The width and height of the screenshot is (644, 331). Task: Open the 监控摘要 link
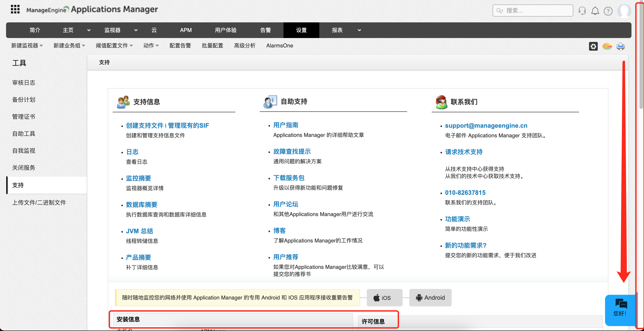[x=139, y=178]
